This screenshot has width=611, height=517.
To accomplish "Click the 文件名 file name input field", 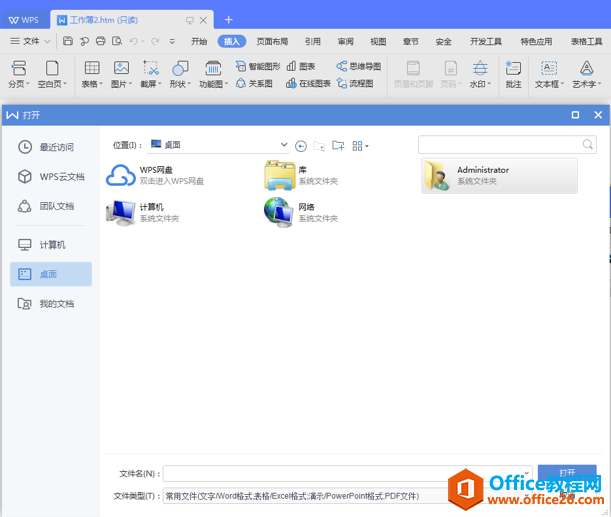I will click(x=347, y=473).
